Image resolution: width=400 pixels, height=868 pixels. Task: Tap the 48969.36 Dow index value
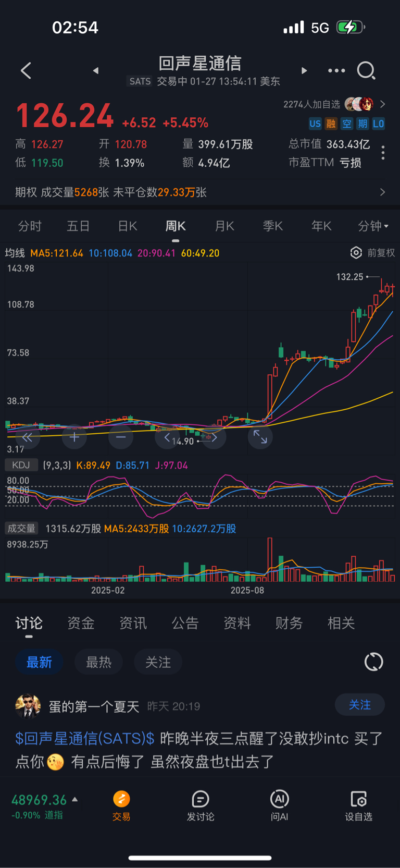click(39, 800)
